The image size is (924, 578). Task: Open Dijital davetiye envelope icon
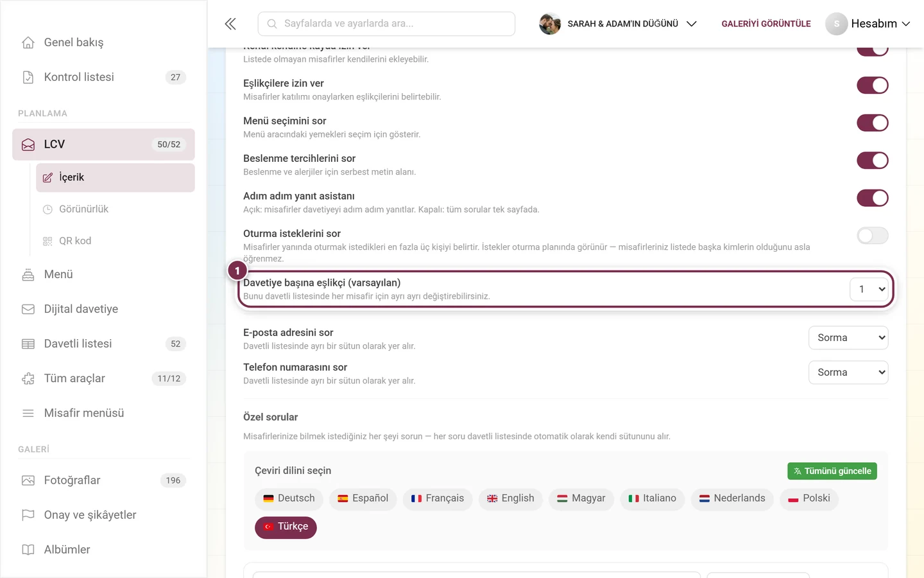(x=28, y=309)
